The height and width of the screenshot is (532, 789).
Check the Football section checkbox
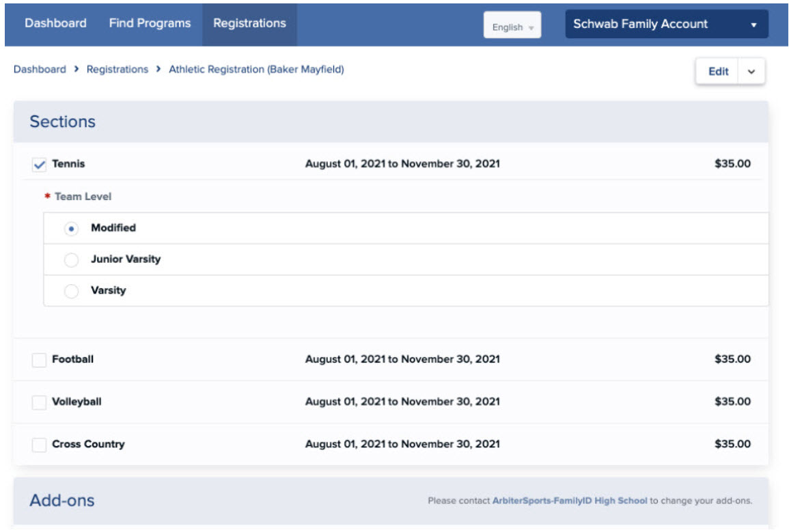click(x=39, y=360)
